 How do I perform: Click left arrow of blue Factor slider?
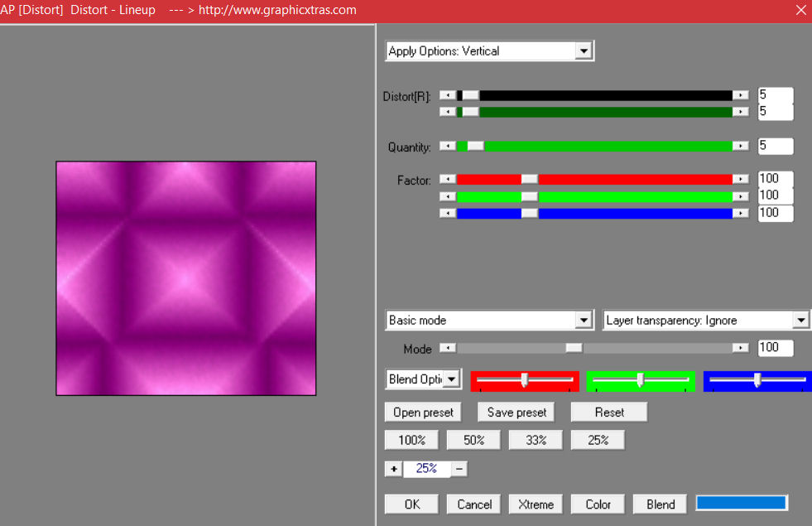(448, 213)
